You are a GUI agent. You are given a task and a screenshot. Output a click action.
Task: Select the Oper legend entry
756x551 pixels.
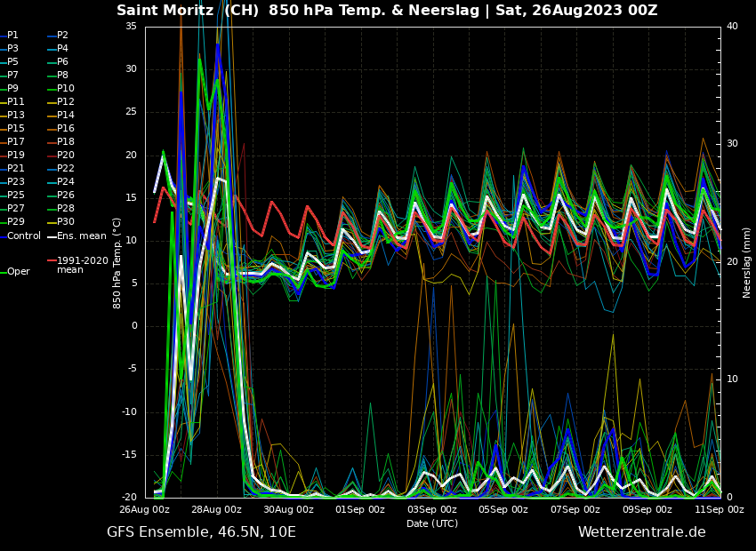[18, 272]
